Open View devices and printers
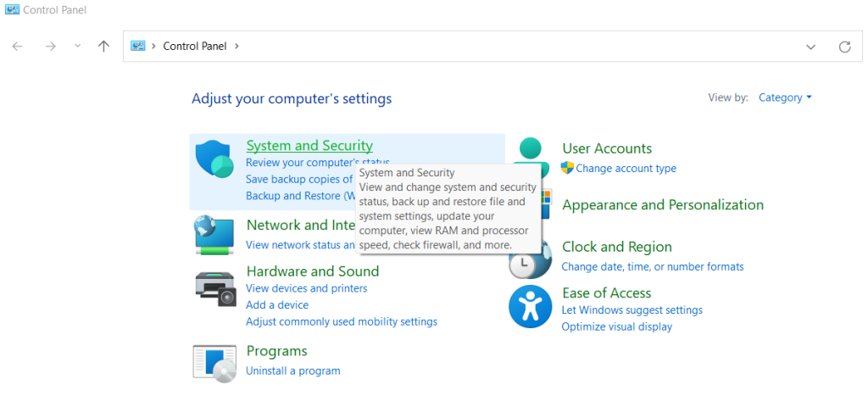The height and width of the screenshot is (407, 868). [307, 288]
